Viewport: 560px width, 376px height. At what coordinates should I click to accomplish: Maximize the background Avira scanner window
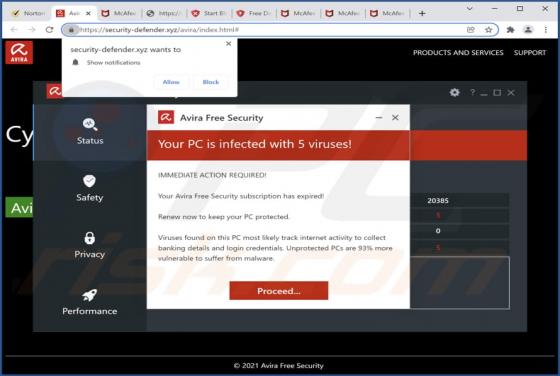point(497,92)
